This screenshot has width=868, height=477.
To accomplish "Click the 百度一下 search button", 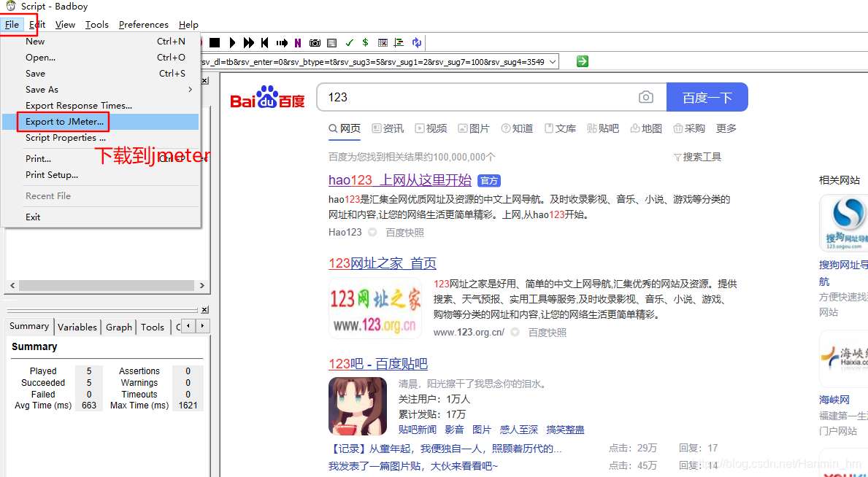I will 707,98.
